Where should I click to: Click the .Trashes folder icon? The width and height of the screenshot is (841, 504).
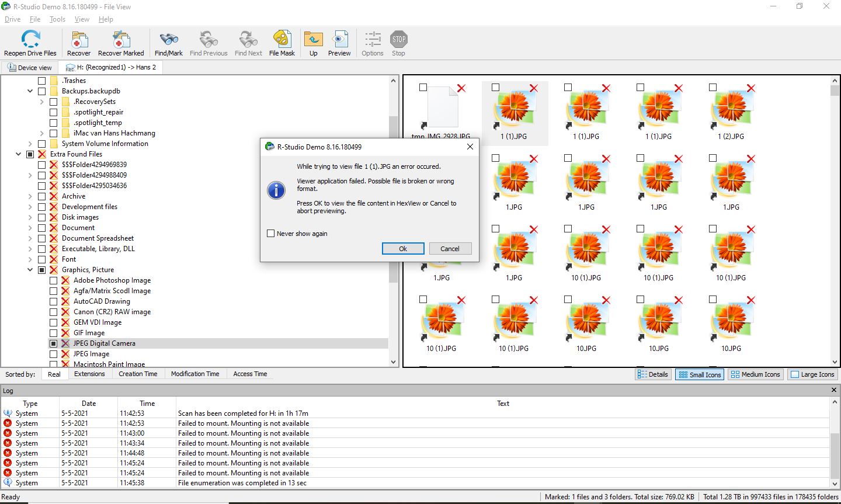click(54, 81)
